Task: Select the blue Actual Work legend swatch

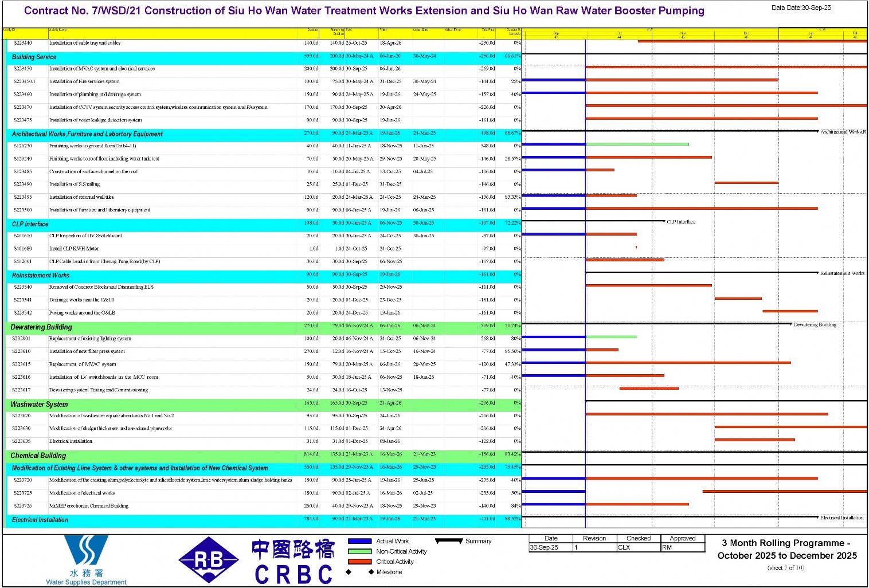Action: 360,541
